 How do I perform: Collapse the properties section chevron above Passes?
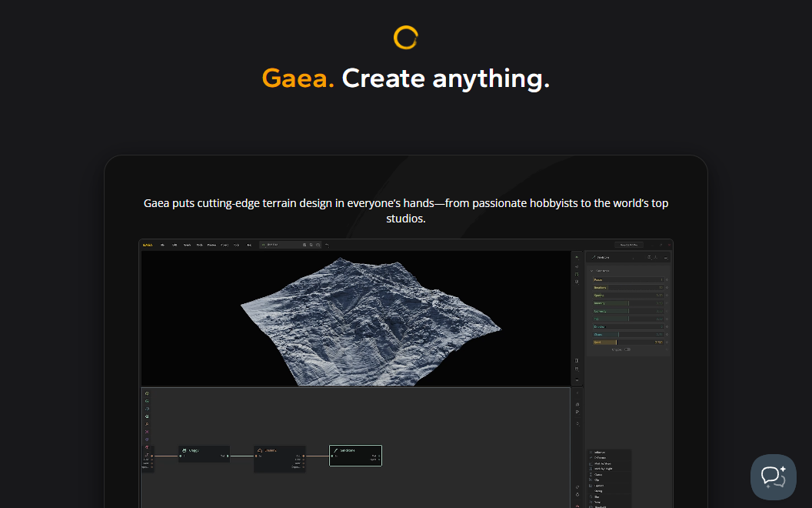tap(591, 271)
